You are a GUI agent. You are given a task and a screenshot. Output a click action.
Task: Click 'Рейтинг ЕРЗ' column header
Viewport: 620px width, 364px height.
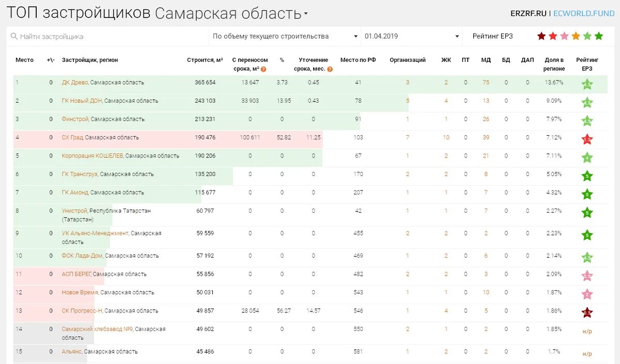587,64
